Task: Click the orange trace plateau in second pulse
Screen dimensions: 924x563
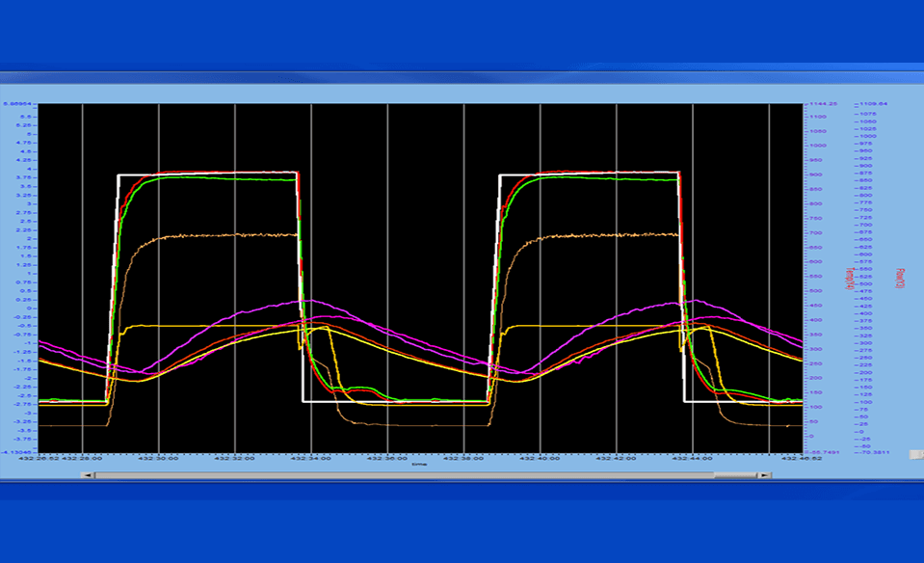Action: (597, 234)
